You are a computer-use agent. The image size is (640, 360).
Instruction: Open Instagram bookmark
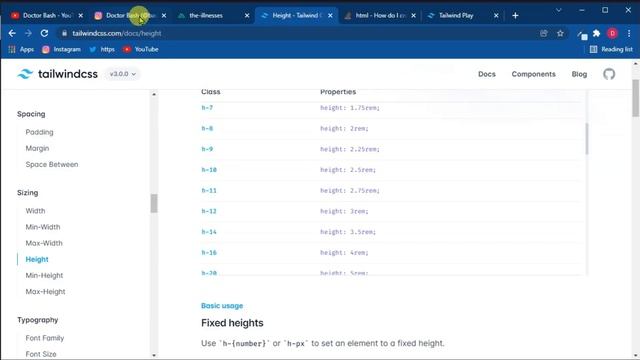pyautogui.click(x=62, y=49)
